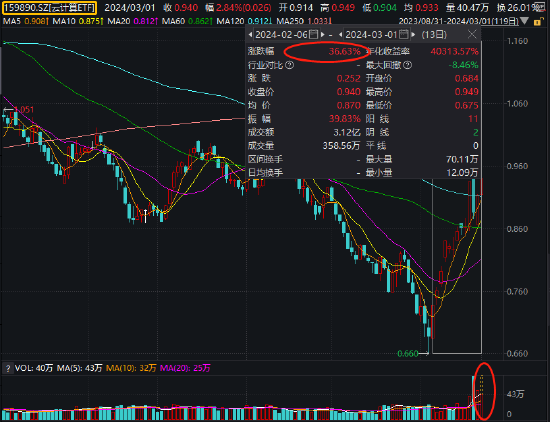Viewport: 550px width, 422px height.
Task: Step end date forward one day
Action: [413, 35]
